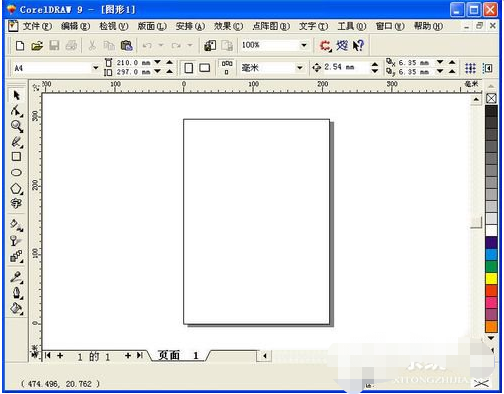The height and width of the screenshot is (394, 504).
Task: Open a file with folder icon
Action: coord(37,46)
